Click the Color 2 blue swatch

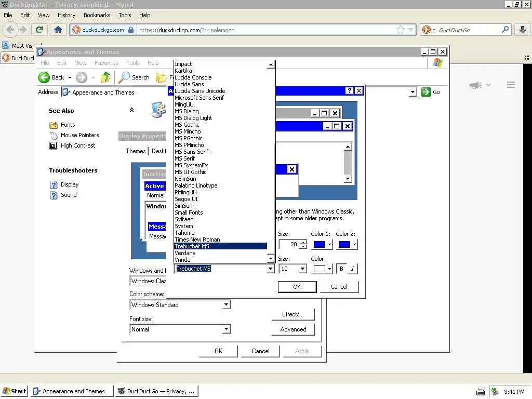344,245
